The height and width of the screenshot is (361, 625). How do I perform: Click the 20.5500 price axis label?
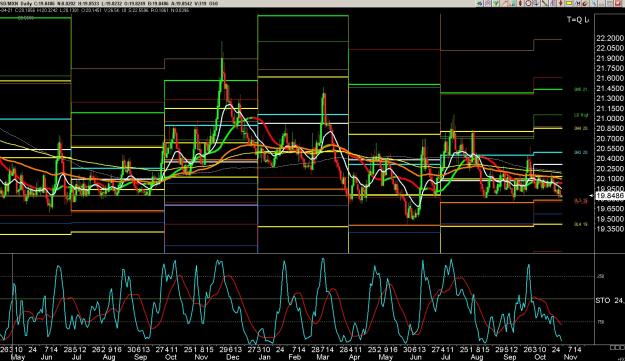(x=609, y=149)
